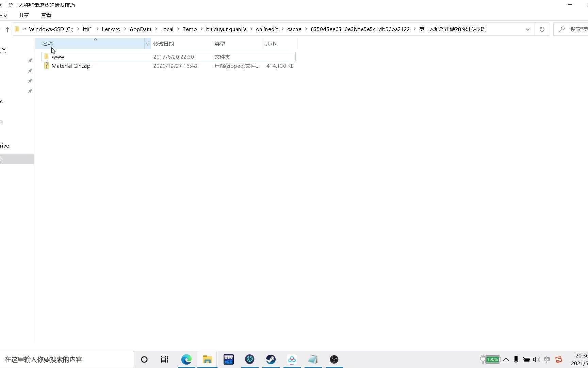588x368 pixels.
Task: Select the www folder name
Action: (58, 57)
